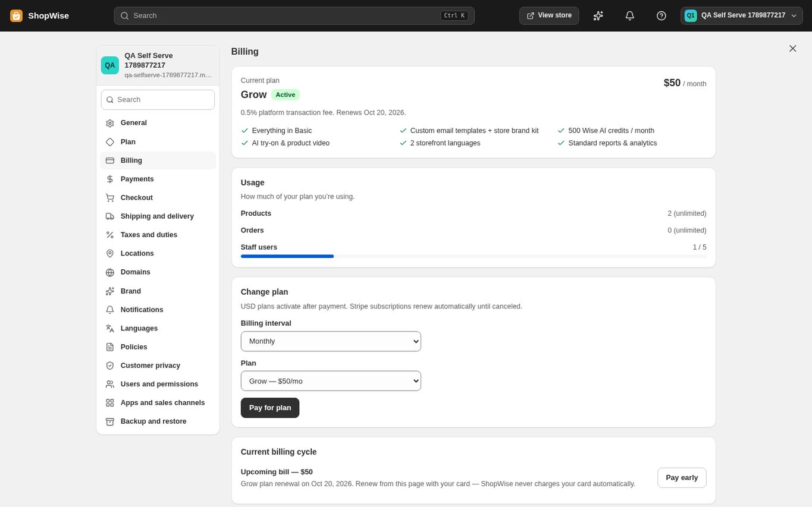Open General settings
Screen dimensions: 812x507
coord(158,123)
